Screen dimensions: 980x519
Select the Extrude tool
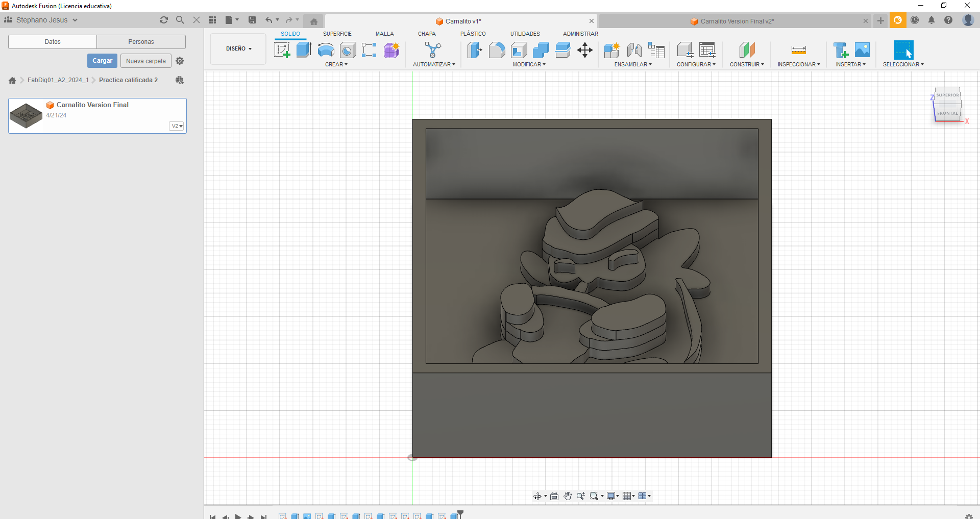coord(304,50)
